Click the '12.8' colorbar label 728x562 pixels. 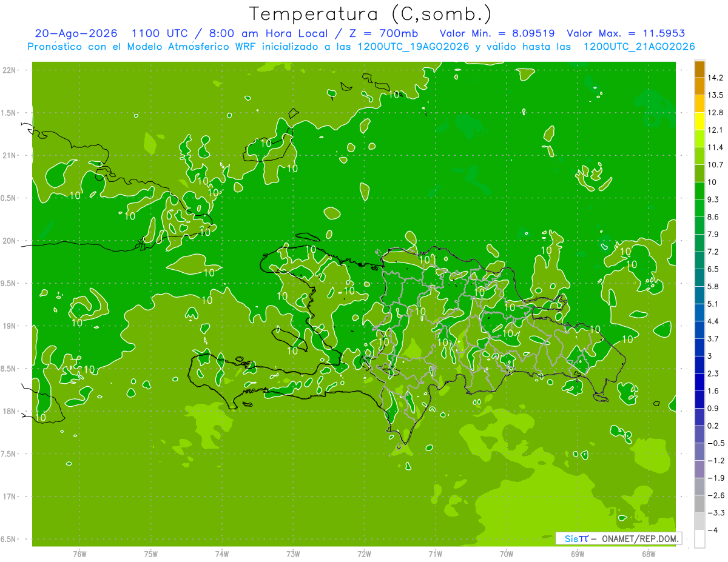[x=715, y=113]
